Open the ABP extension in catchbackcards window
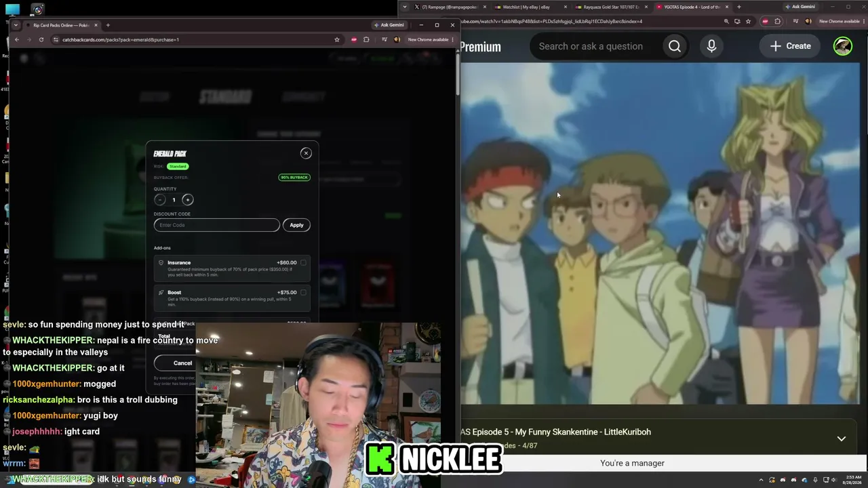This screenshot has width=868, height=488. (x=353, y=39)
